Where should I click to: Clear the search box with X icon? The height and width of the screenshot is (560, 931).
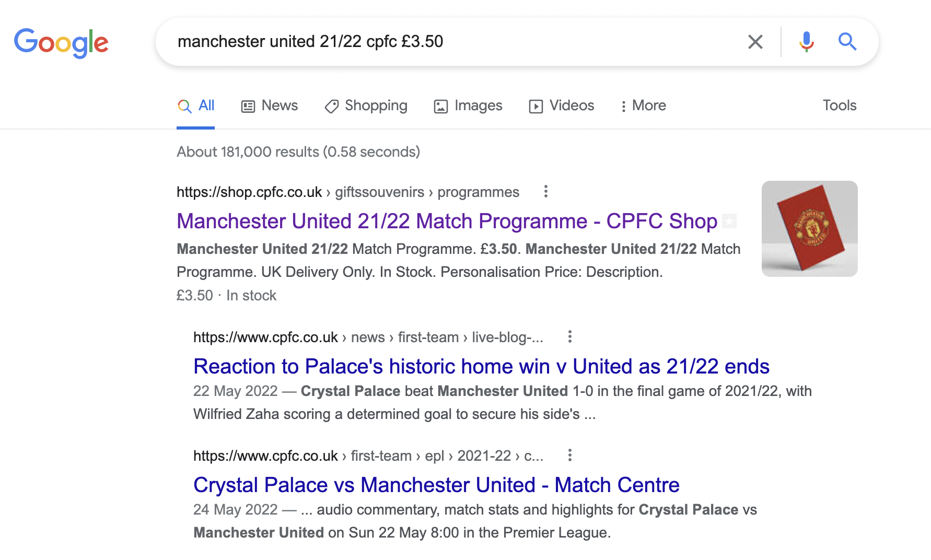click(755, 42)
